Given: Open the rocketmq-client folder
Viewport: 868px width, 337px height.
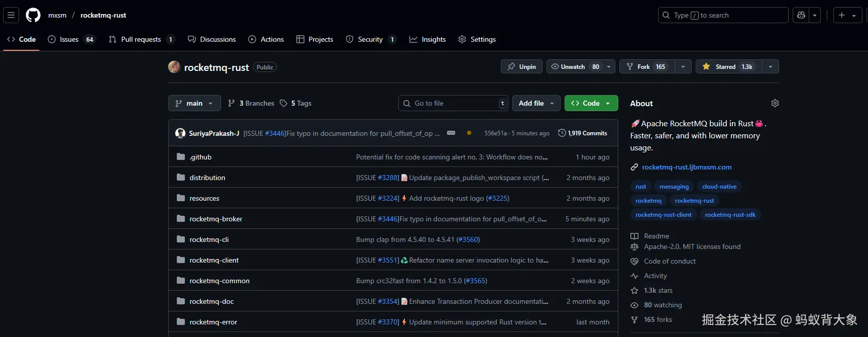Looking at the screenshot, I should [x=214, y=260].
